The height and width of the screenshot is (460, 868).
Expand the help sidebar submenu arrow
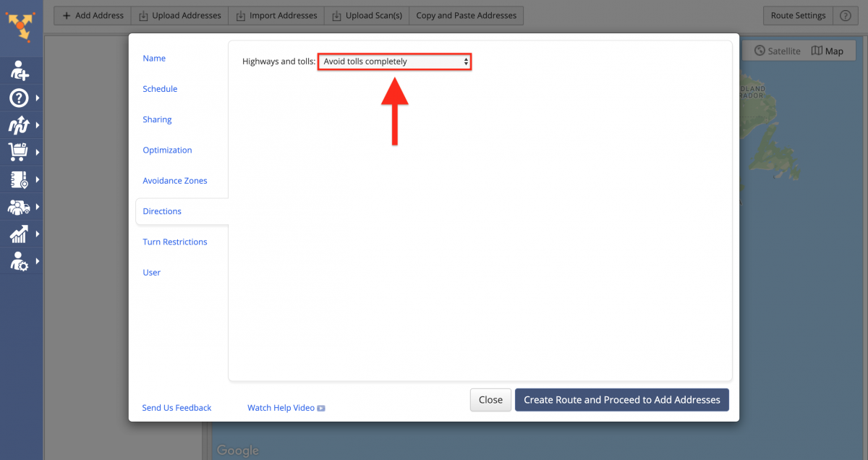coord(37,97)
